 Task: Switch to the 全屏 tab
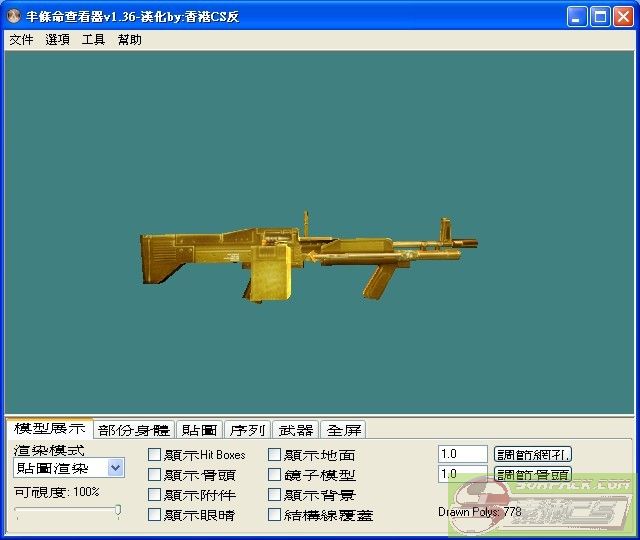[x=343, y=430]
